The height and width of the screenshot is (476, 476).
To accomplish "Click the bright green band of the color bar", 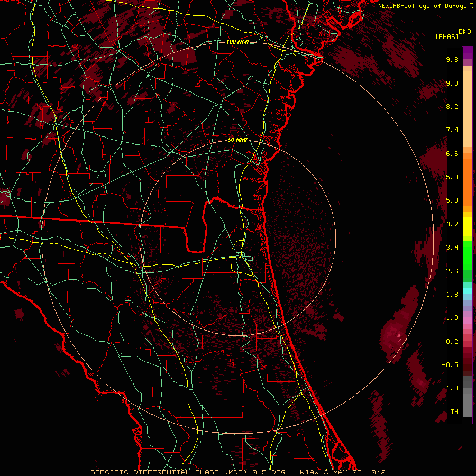I will click(467, 255).
